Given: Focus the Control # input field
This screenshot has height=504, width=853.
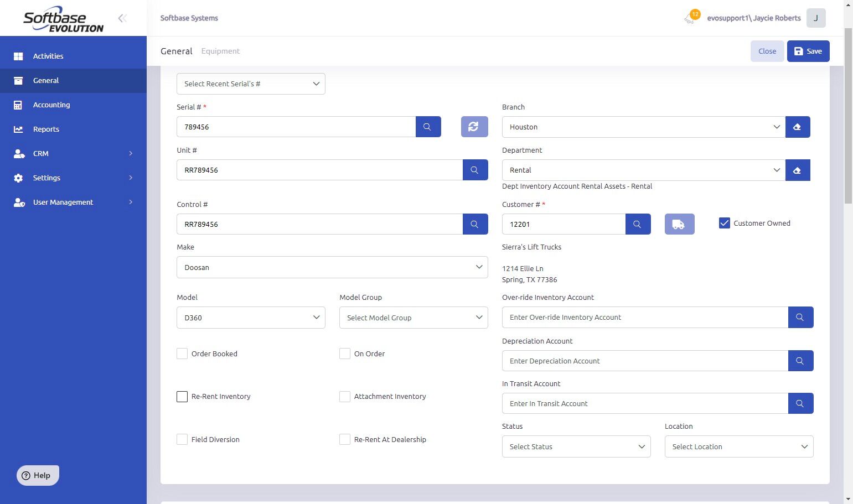Looking at the screenshot, I should tap(320, 224).
